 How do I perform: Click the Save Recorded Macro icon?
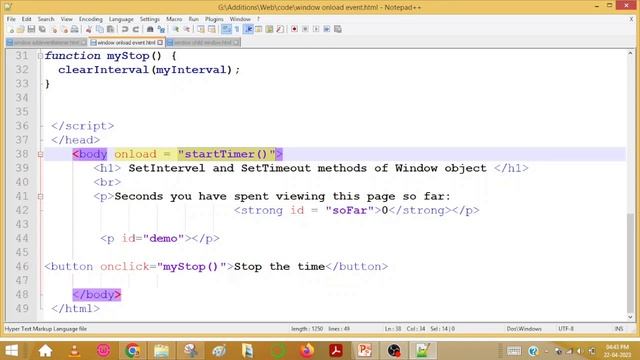click(338, 29)
